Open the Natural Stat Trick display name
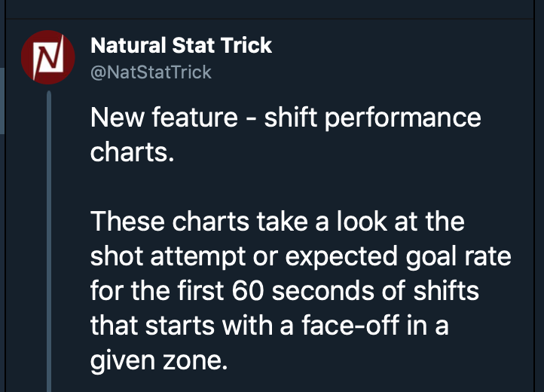Viewport: 544px width, 392px height. coord(181,45)
